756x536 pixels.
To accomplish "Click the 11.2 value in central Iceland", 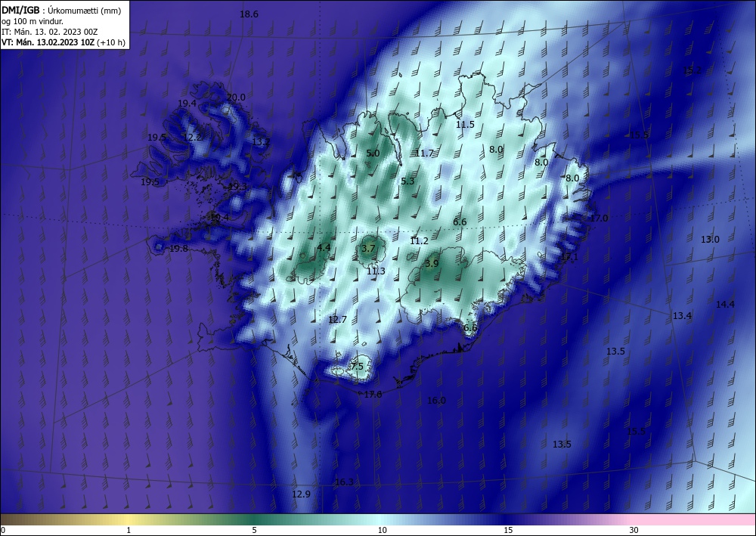I will click(x=420, y=241).
